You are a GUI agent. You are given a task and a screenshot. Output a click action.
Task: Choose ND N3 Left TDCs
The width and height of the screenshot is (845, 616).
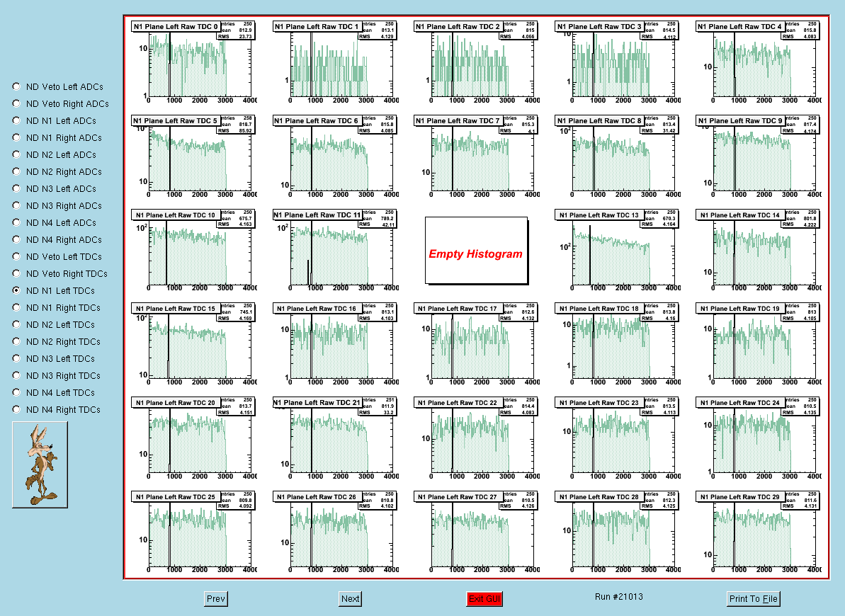click(16, 358)
